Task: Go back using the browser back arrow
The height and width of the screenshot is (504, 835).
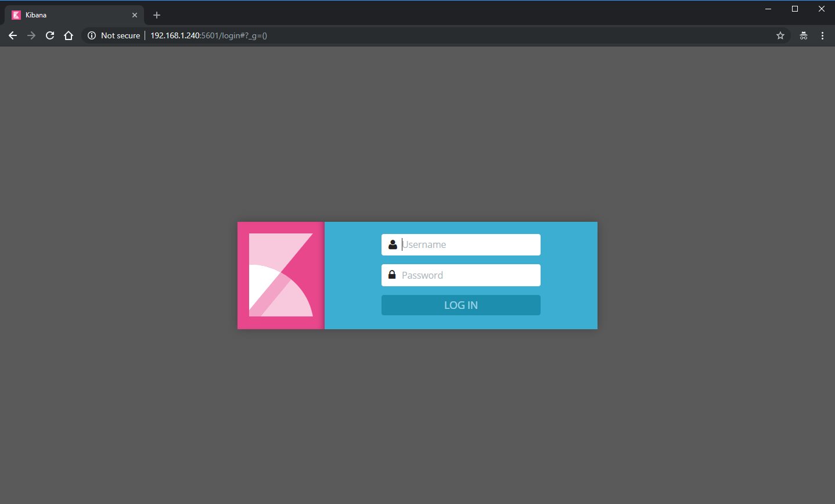Action: click(x=13, y=35)
